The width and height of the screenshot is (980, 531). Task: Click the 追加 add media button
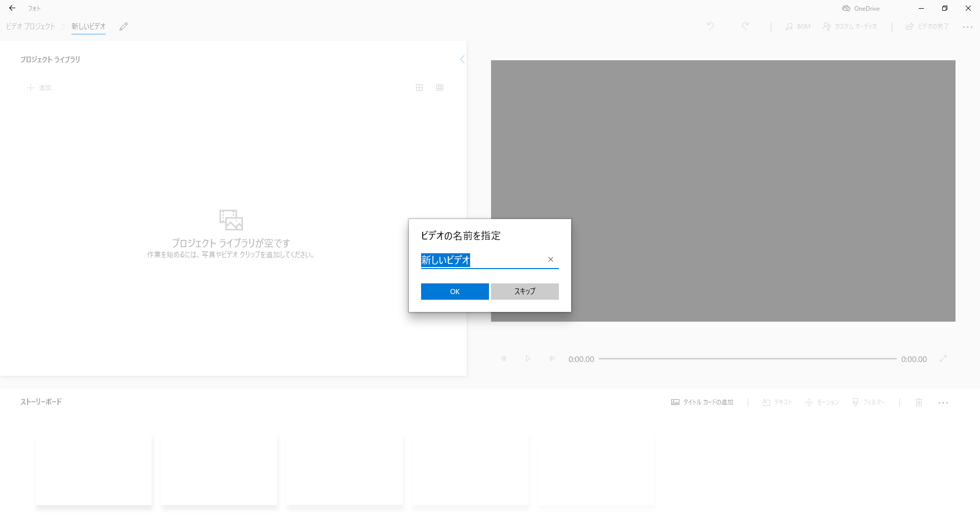[x=39, y=88]
